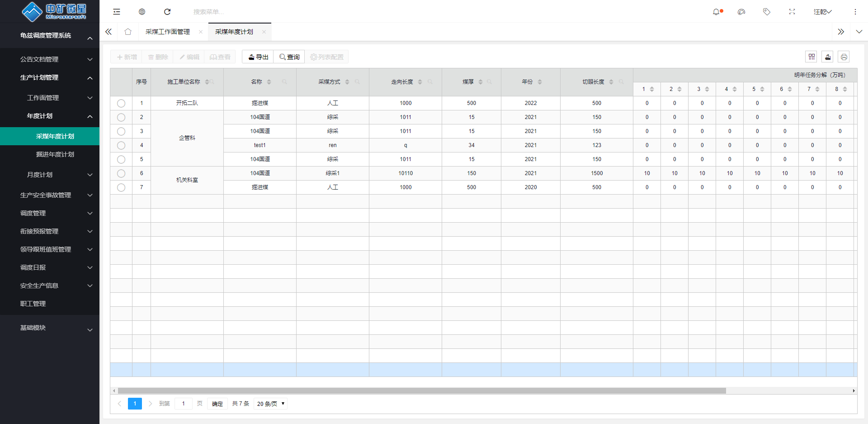This screenshot has height=424, width=868.
Task: Go to home tab icon
Action: 128,32
